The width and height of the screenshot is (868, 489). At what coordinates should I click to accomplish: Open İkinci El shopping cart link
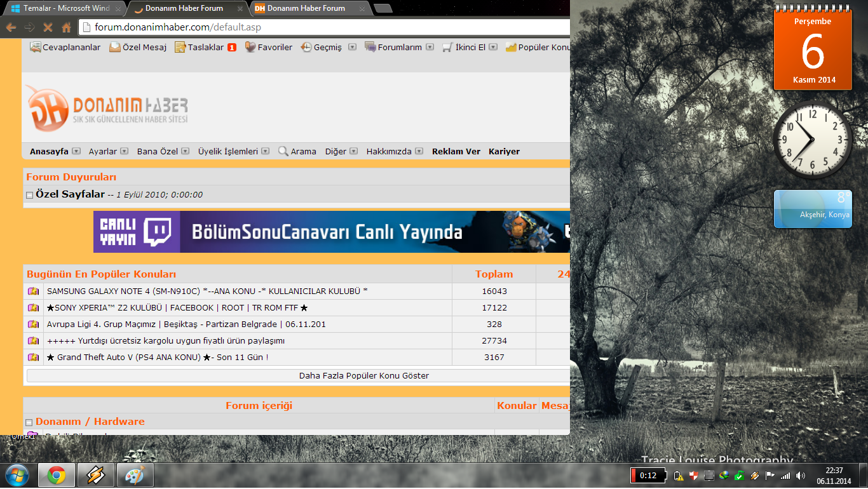coord(464,47)
